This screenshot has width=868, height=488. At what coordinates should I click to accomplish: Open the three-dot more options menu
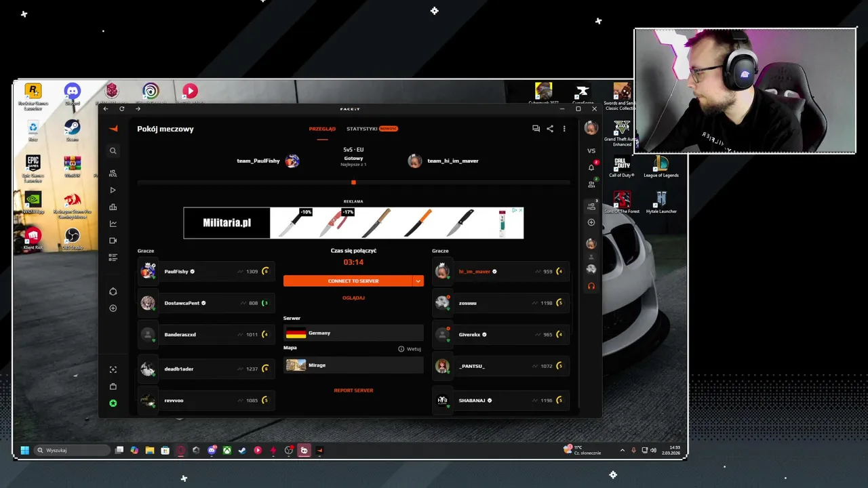pos(564,129)
